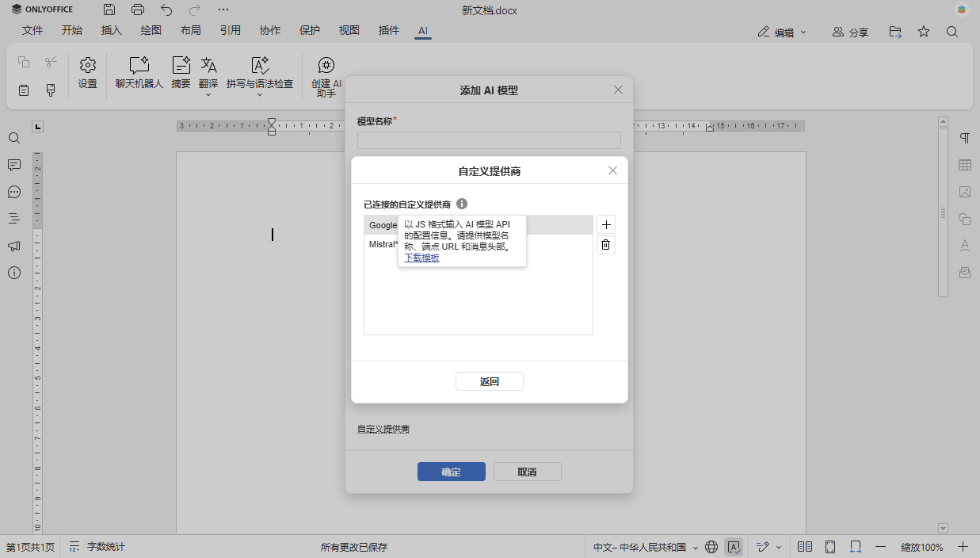
Task: Click 字数统计 in status bar
Action: pos(97,547)
